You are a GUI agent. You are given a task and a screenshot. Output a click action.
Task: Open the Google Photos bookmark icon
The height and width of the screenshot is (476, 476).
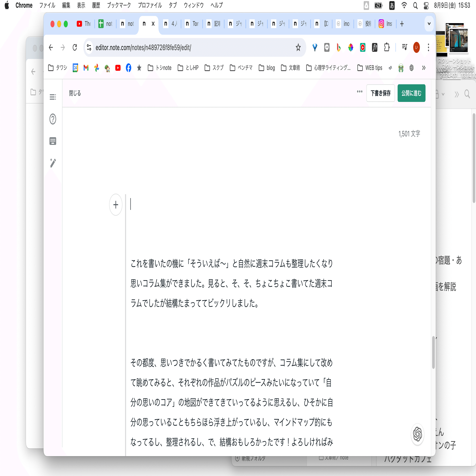point(97,68)
